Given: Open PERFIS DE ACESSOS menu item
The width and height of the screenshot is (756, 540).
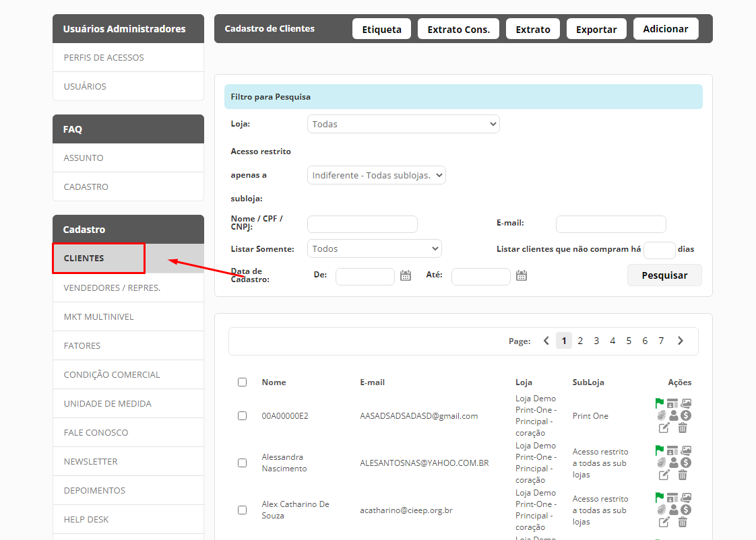Looking at the screenshot, I should (128, 57).
